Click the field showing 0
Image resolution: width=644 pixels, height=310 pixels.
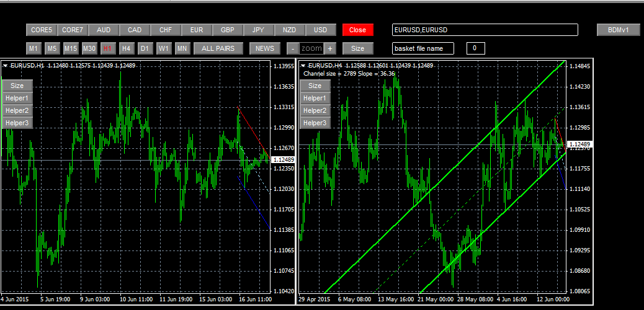[x=476, y=48]
